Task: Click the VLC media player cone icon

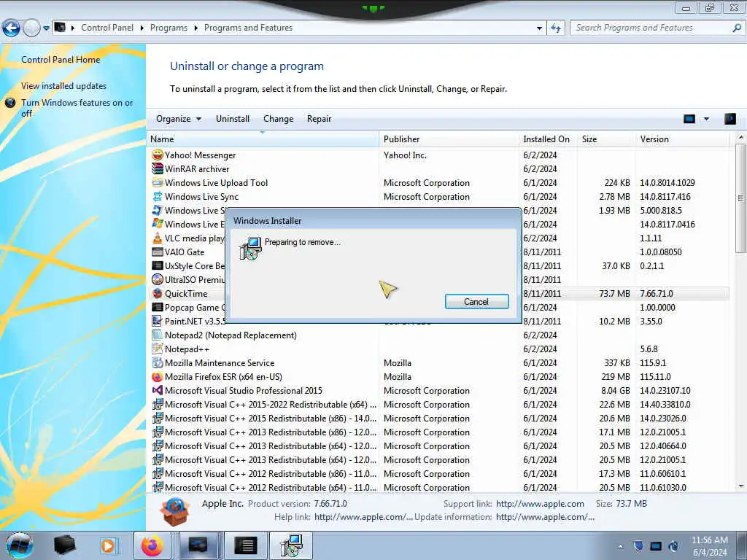Action: [x=158, y=238]
